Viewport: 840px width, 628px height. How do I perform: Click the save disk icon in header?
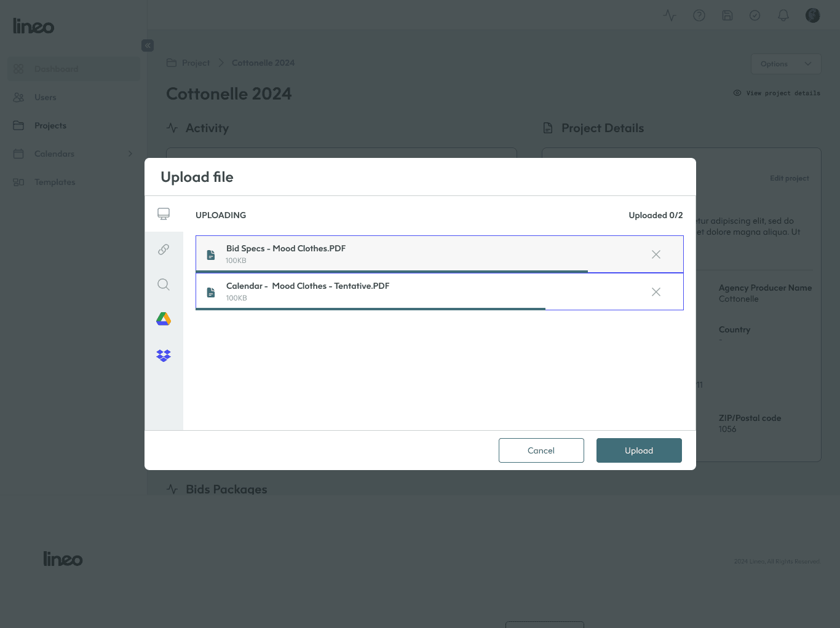coord(727,15)
